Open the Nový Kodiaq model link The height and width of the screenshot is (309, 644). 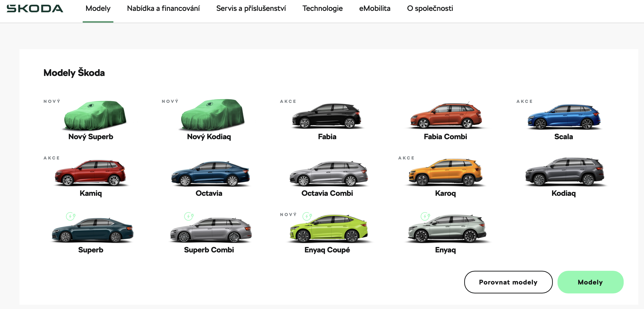pos(209,137)
